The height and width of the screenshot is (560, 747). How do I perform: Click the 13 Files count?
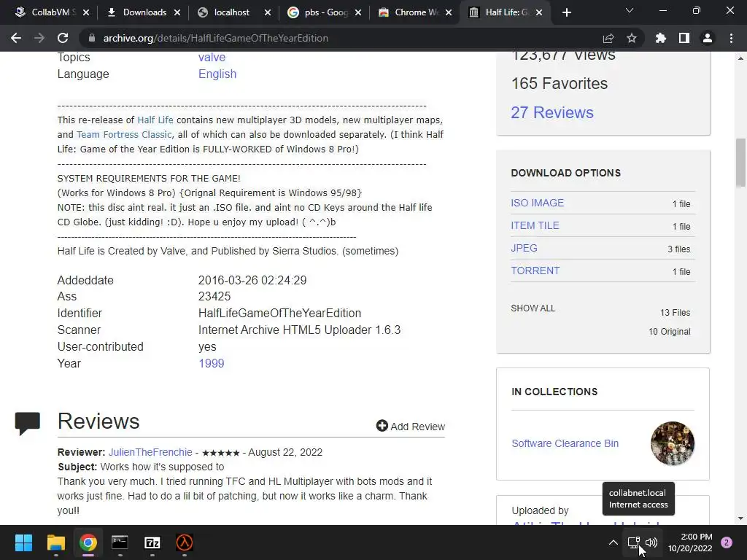tap(675, 312)
